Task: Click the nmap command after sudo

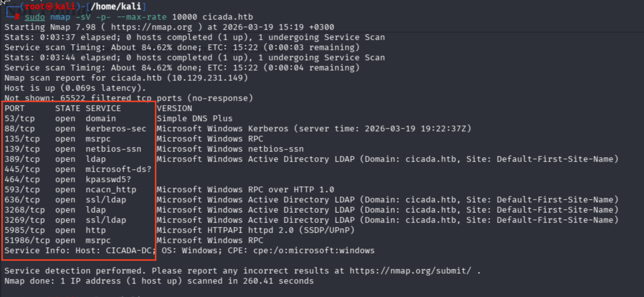Action: 60,17
